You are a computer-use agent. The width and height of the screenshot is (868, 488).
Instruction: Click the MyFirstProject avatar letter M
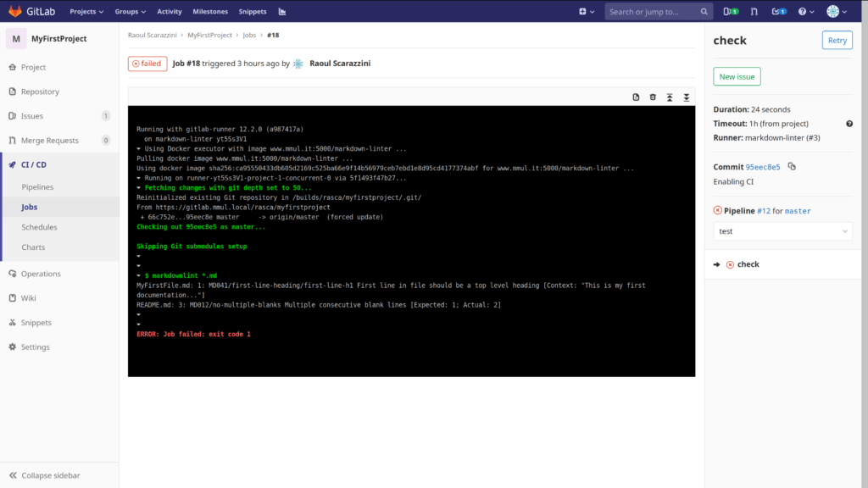pos(16,39)
